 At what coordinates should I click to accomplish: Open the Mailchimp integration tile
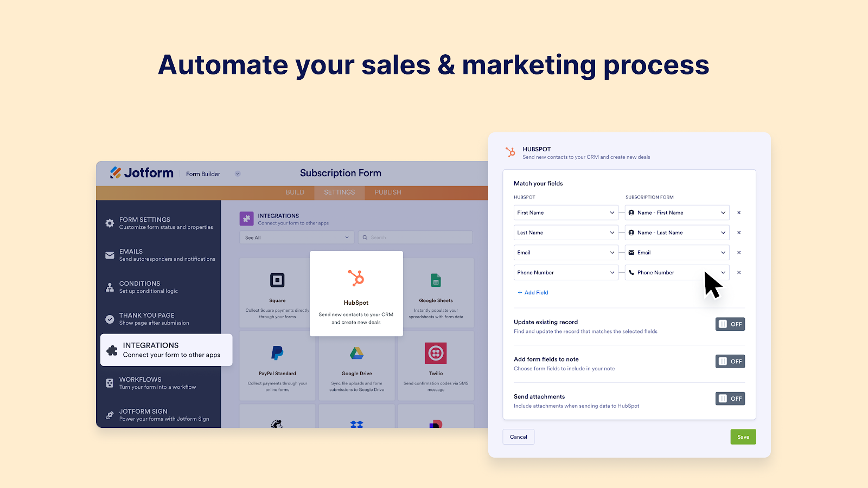[277, 420]
